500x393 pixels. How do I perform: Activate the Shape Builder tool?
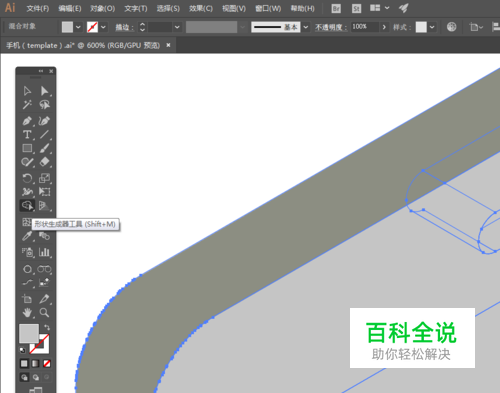click(27, 205)
